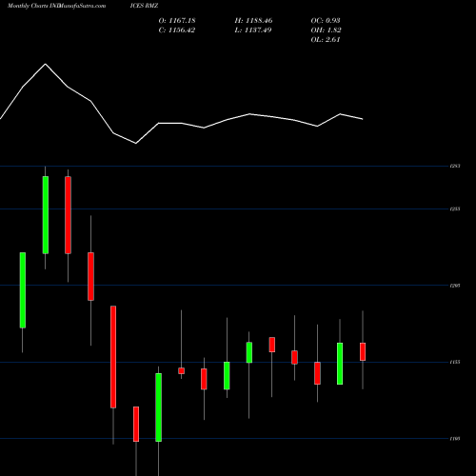This screenshot has width=476, height=476.
Task: Click the tiny red doji-like candle body
Action: coord(182,370)
